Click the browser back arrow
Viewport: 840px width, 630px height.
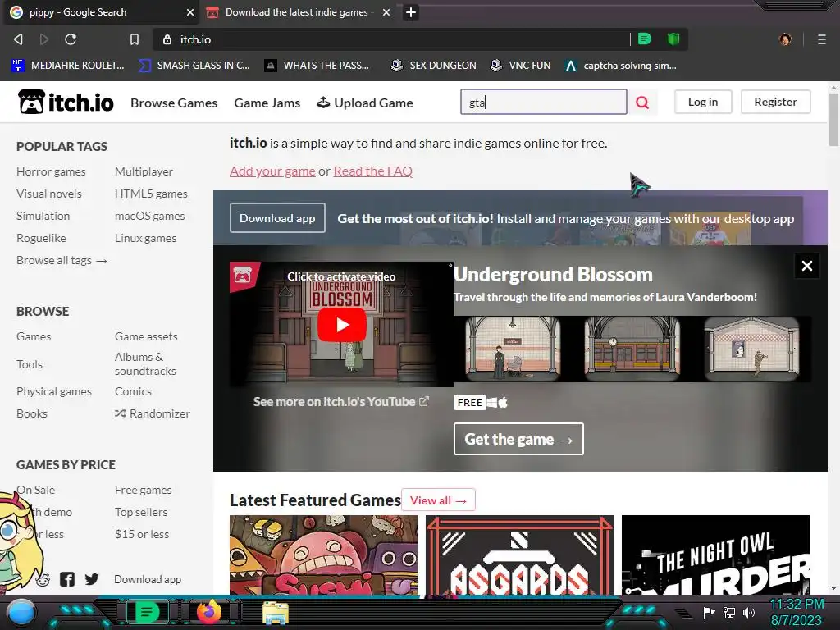[18, 39]
